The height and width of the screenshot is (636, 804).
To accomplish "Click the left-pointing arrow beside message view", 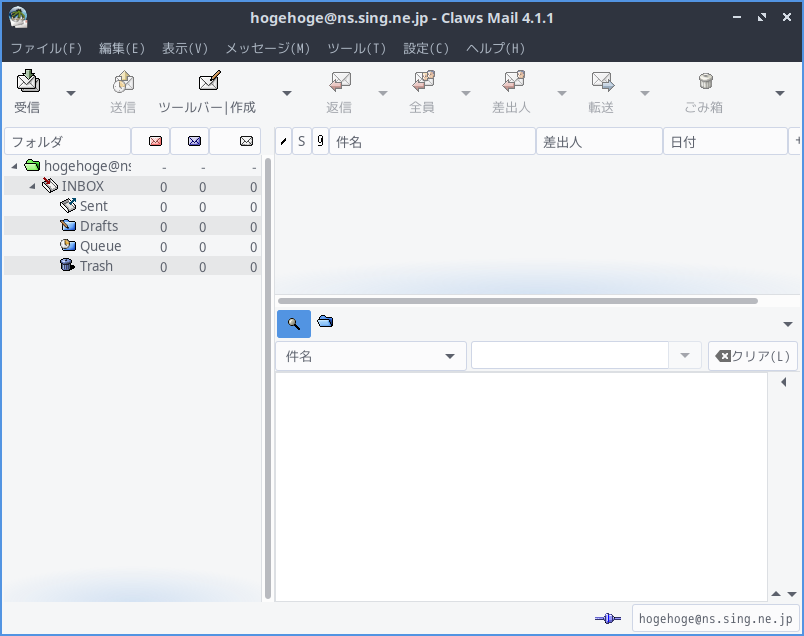I will [783, 382].
